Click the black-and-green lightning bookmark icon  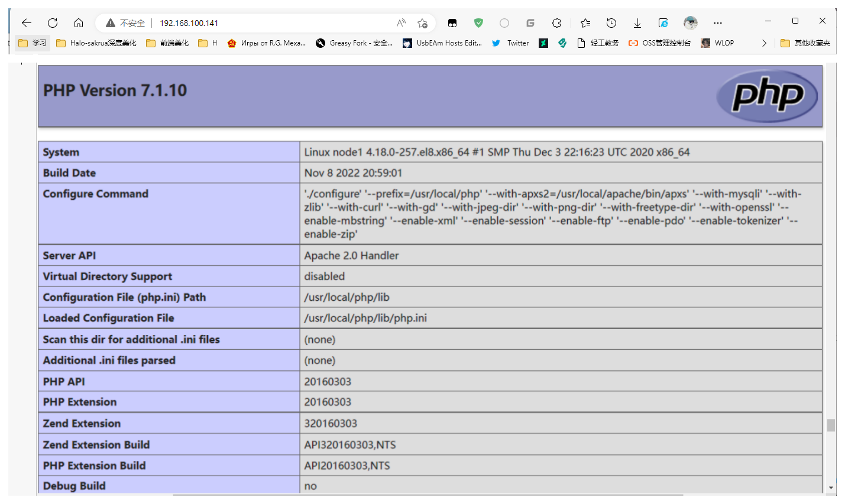coord(543,43)
